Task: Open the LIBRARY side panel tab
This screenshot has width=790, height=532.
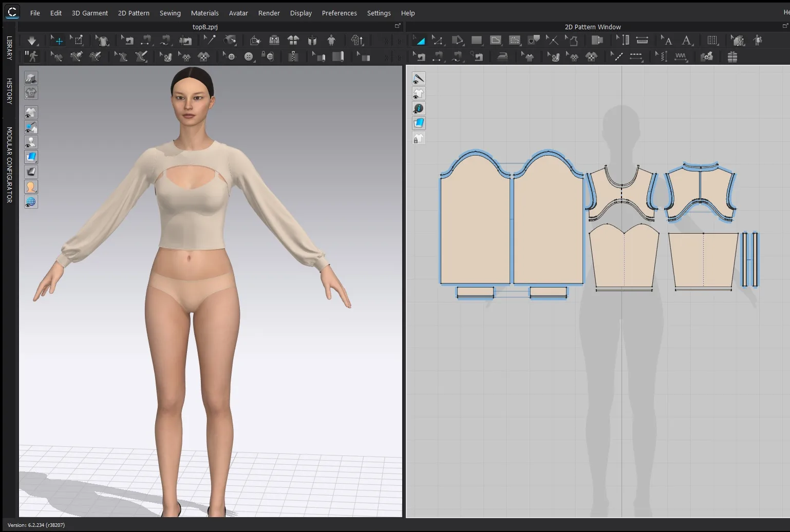Action: pos(9,48)
